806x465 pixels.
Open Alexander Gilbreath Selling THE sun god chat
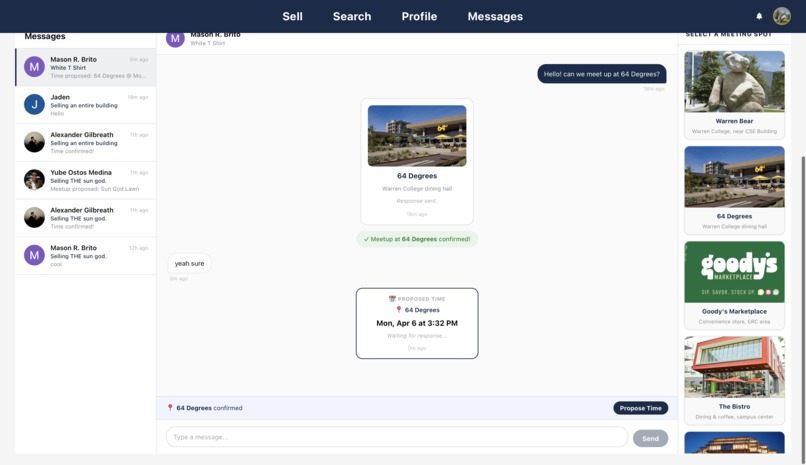(86, 218)
